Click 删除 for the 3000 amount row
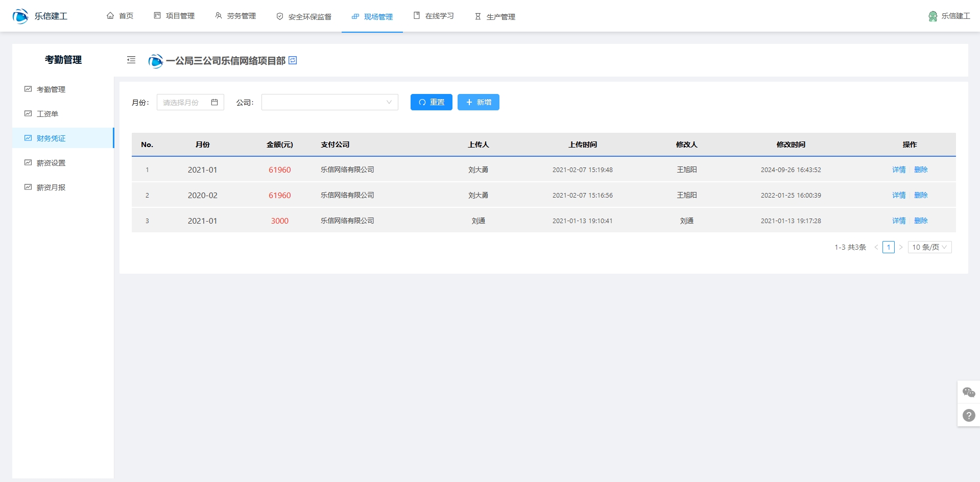 (921, 221)
